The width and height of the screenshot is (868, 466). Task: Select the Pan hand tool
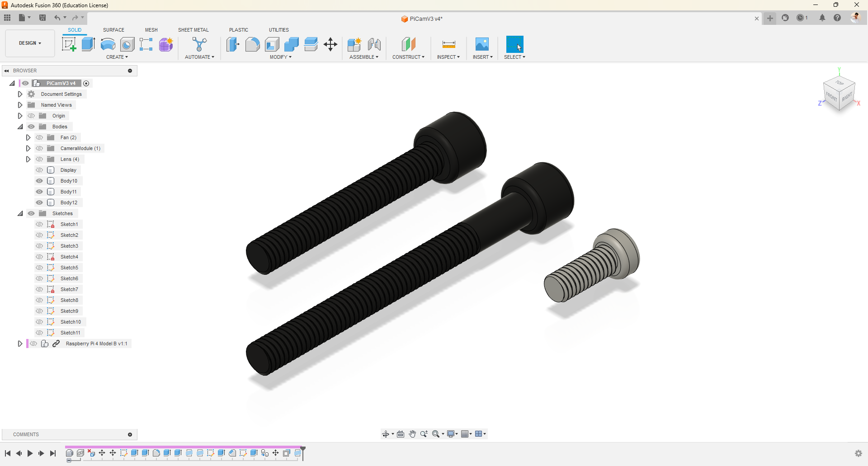click(412, 434)
